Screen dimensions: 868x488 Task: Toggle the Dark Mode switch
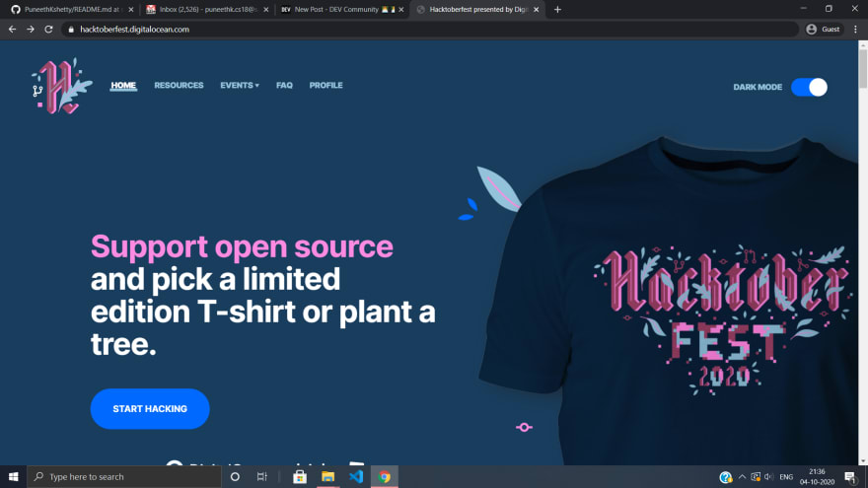tap(809, 87)
